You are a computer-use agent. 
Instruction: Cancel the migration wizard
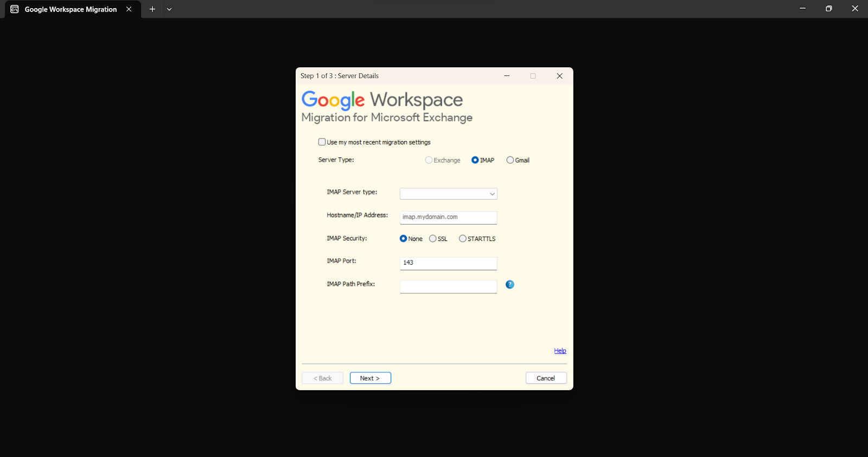point(546,378)
